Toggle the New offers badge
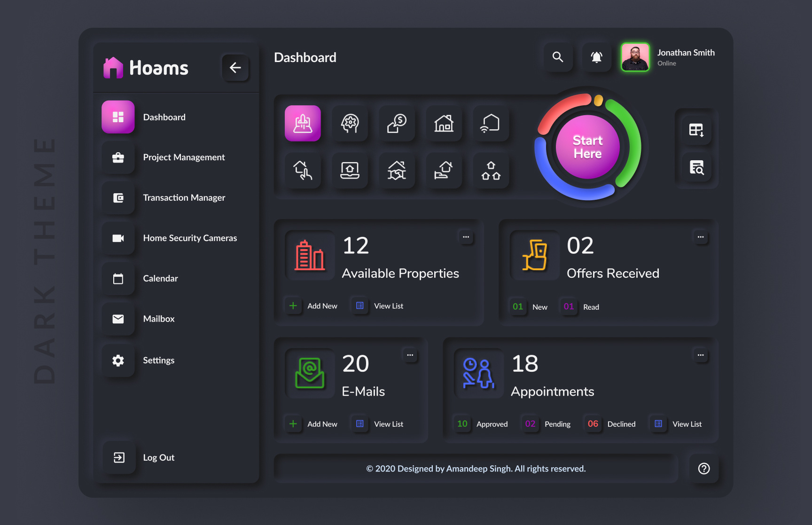812x525 pixels. 518,306
